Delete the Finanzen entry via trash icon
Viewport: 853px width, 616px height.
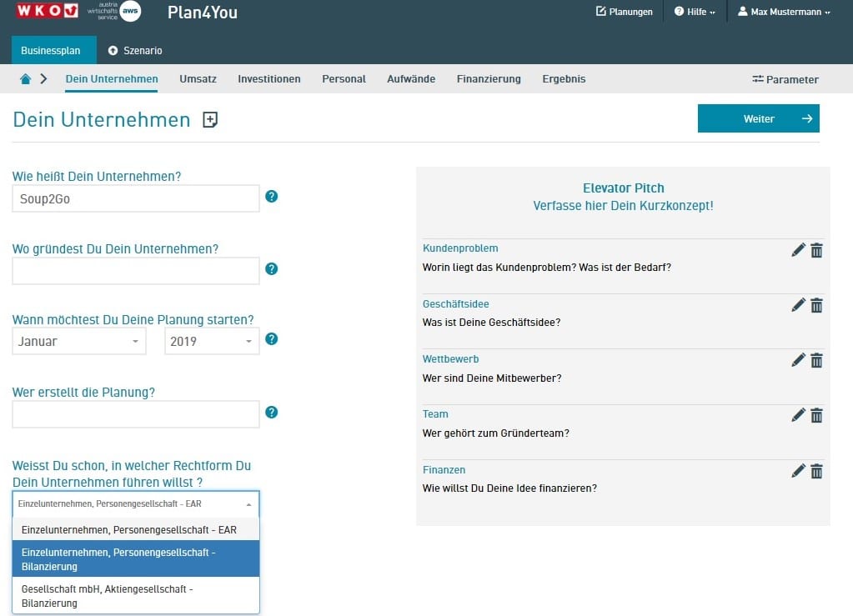tap(816, 471)
